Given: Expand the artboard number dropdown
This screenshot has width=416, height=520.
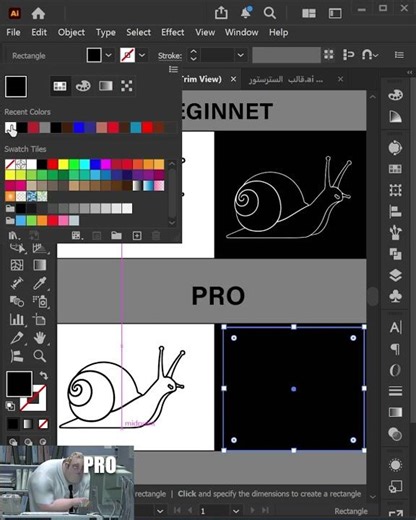Looking at the screenshot, I should coord(236,511).
